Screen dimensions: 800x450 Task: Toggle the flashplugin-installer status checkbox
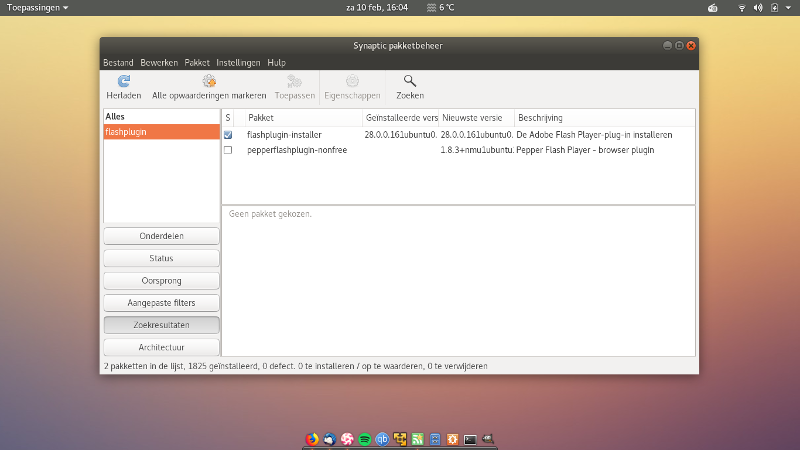(228, 134)
